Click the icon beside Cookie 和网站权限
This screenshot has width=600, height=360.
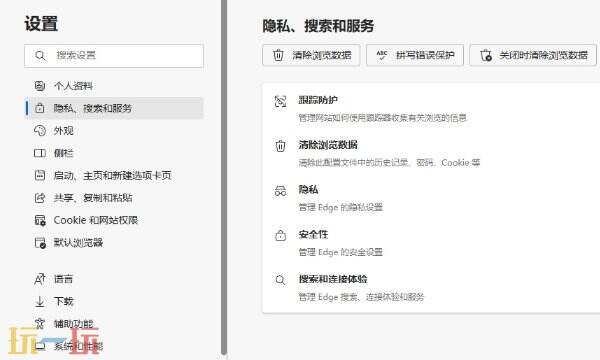pos(40,220)
